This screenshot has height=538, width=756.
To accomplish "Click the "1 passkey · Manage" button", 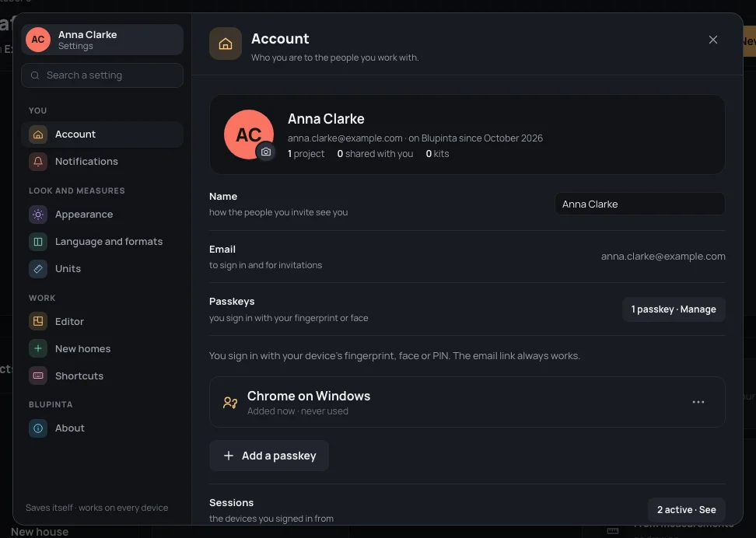I will (x=674, y=309).
